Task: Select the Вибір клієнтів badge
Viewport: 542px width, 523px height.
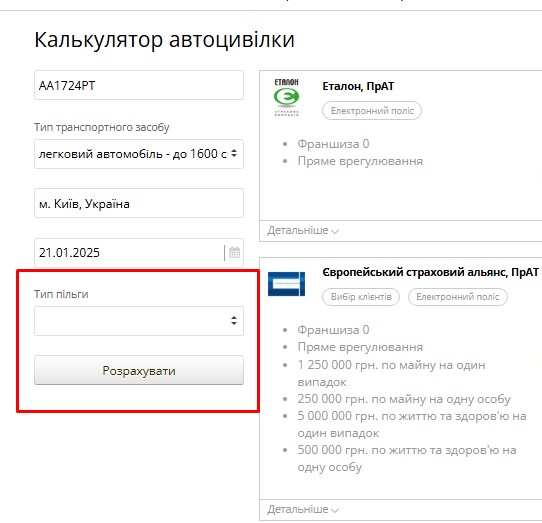Action: [361, 297]
